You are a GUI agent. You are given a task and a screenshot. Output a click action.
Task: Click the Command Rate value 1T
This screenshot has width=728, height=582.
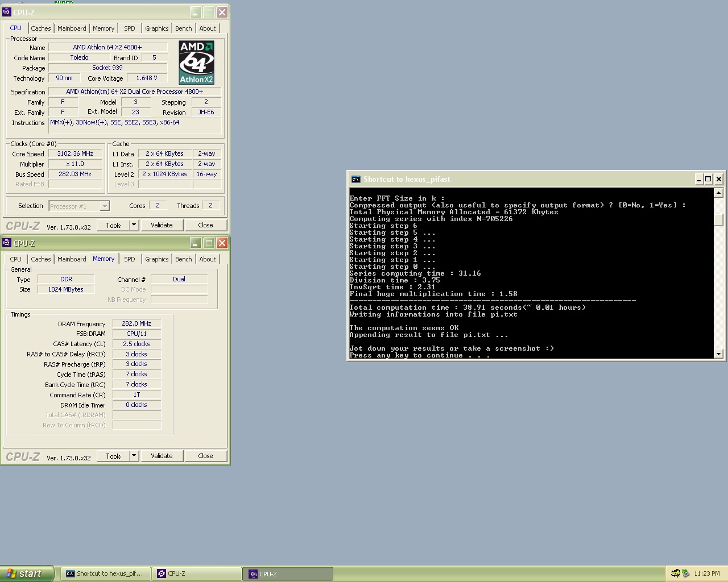pyautogui.click(x=136, y=394)
